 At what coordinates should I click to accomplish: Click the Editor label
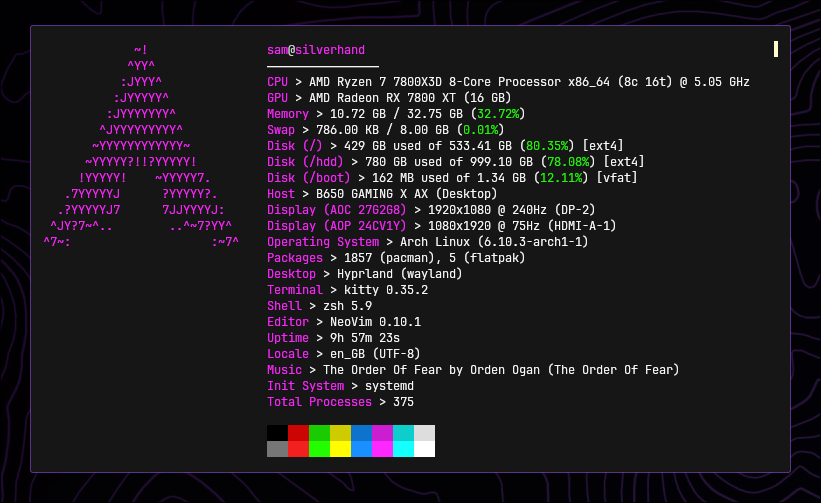pyautogui.click(x=288, y=322)
